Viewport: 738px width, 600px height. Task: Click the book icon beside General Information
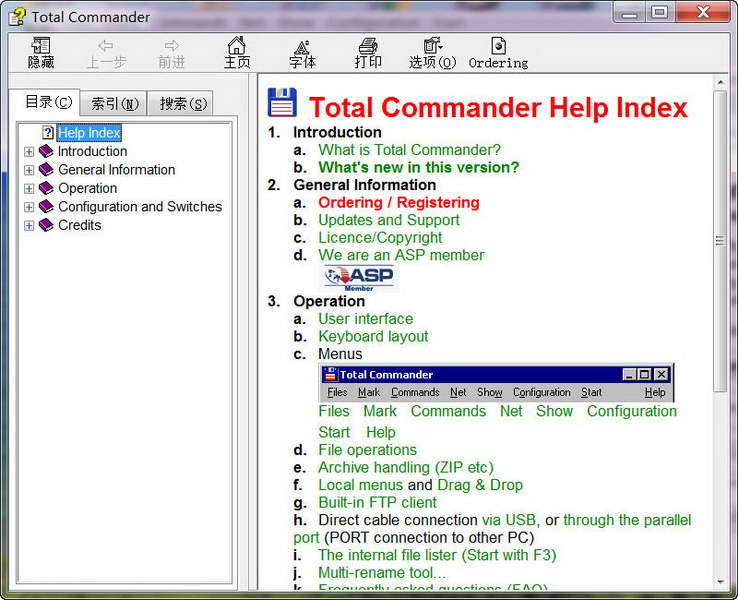[x=46, y=169]
